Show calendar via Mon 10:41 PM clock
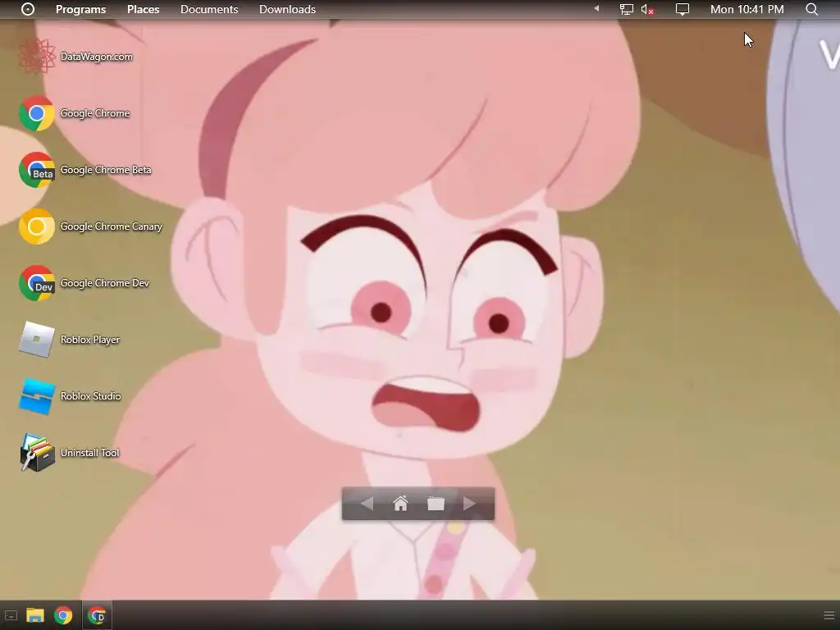The image size is (840, 630). coord(746,9)
